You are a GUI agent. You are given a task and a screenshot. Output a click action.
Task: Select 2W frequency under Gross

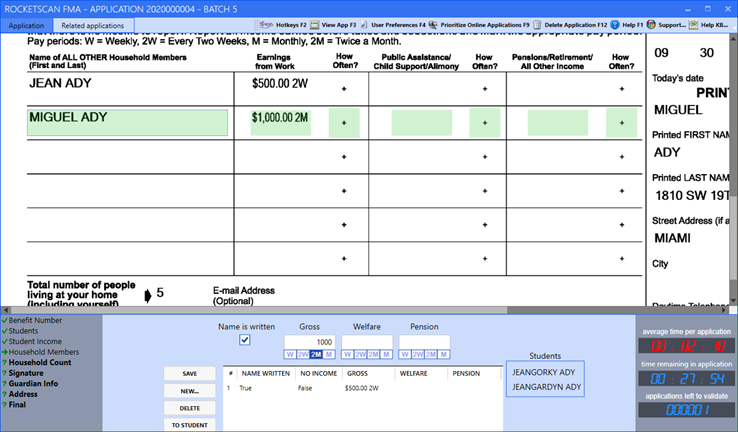[303, 354]
